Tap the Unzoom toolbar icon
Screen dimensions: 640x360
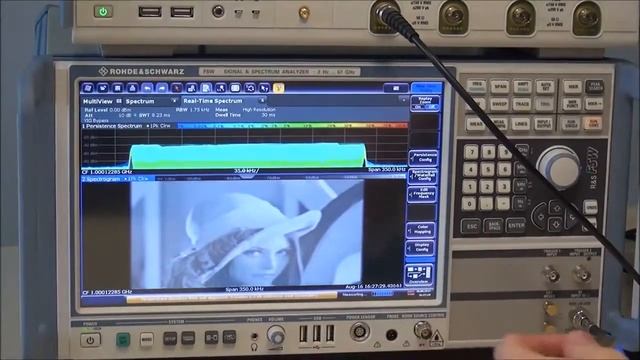220,88
